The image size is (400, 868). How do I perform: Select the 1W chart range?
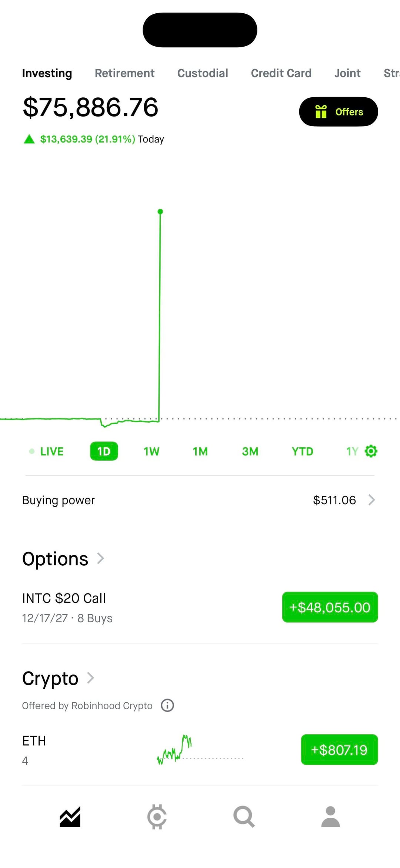151,451
